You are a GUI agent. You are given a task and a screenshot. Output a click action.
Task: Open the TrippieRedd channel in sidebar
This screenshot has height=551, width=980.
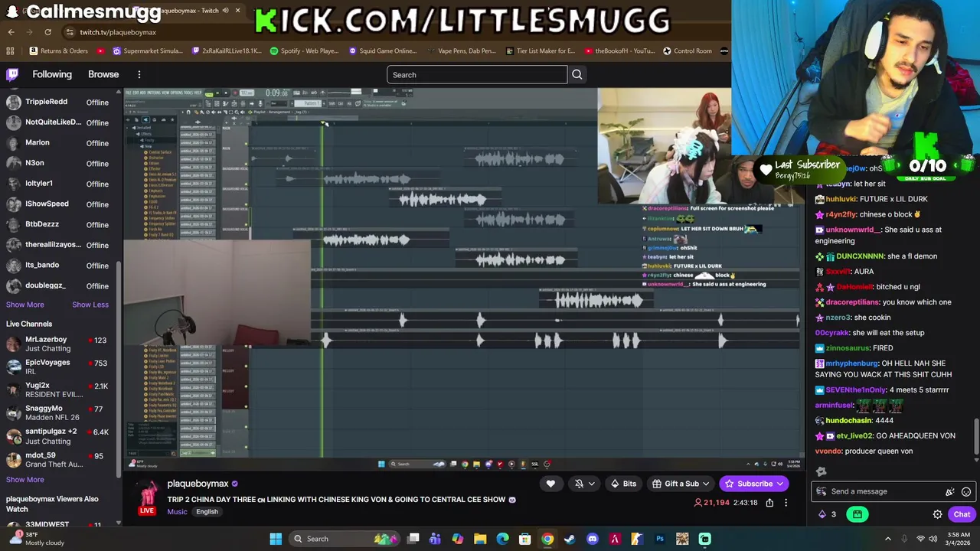(x=58, y=102)
